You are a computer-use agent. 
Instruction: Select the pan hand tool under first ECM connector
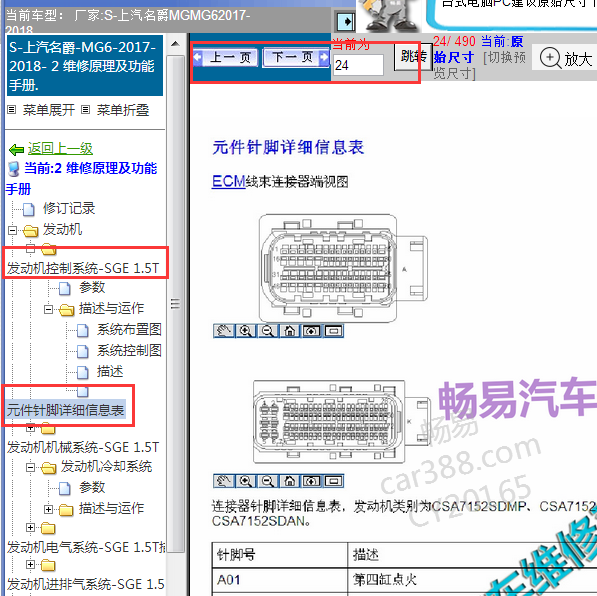(224, 331)
